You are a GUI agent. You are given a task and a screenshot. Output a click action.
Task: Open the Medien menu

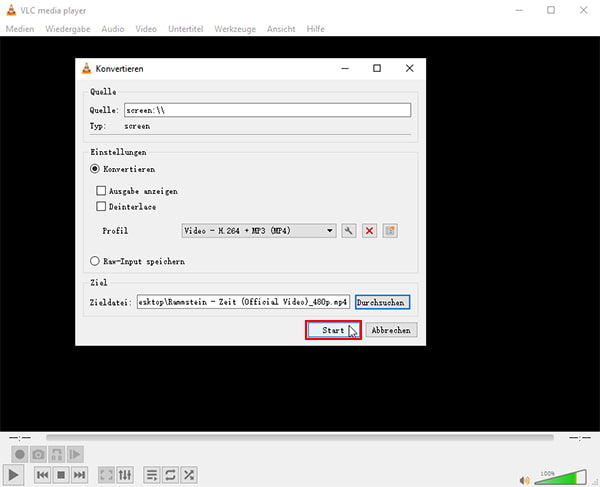[20, 29]
